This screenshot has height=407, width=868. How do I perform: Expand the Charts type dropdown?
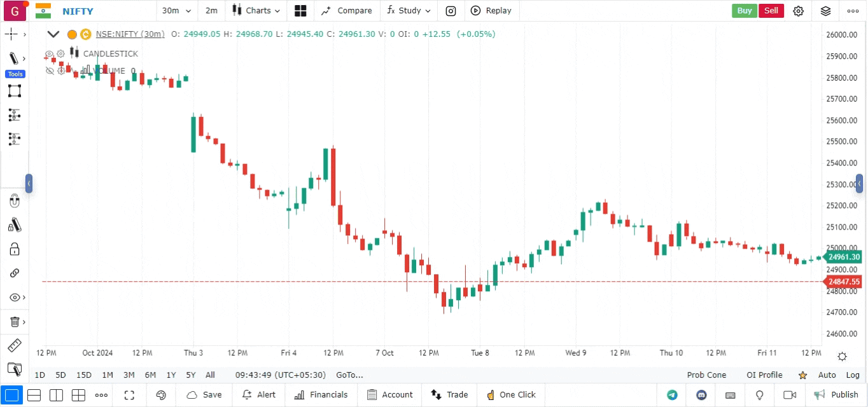tap(255, 11)
